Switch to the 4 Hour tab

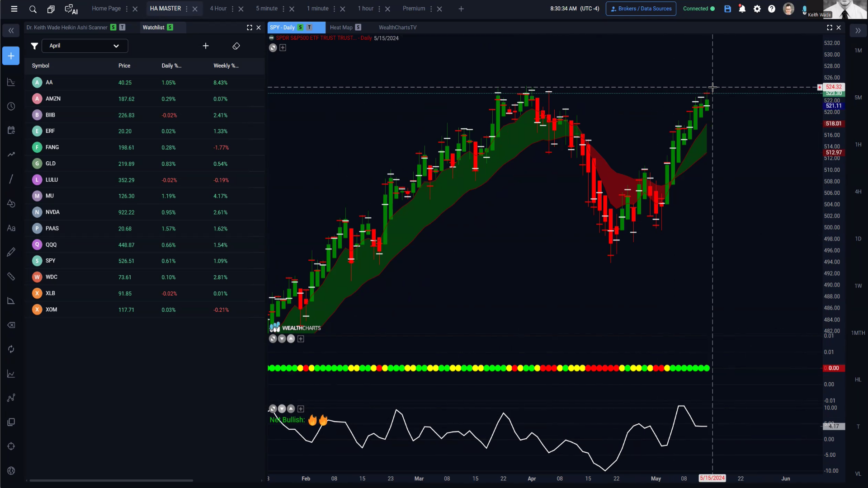(218, 9)
